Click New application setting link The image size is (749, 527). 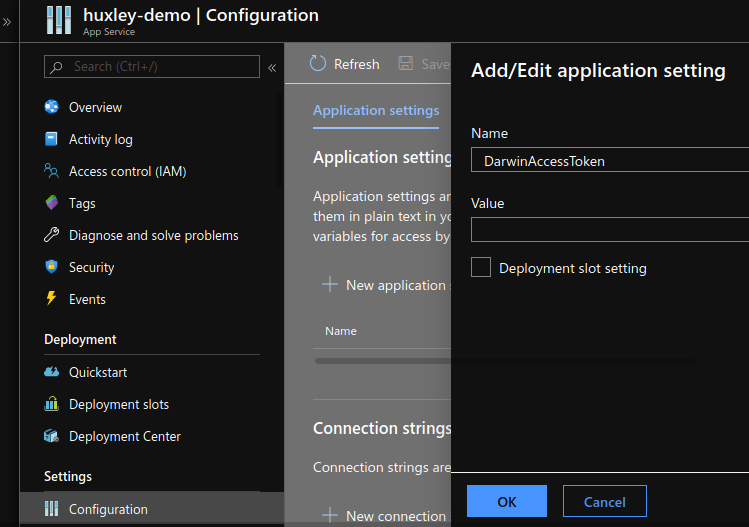point(396,285)
